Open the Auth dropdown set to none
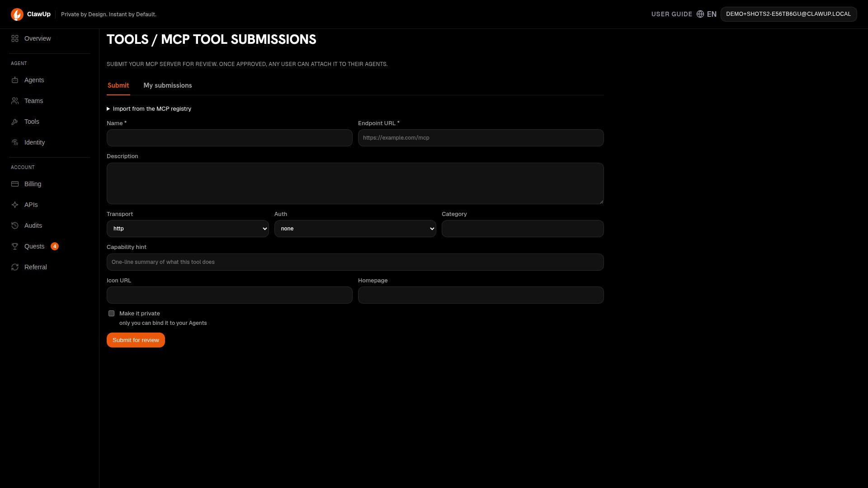The width and height of the screenshot is (868, 488). [x=355, y=229]
